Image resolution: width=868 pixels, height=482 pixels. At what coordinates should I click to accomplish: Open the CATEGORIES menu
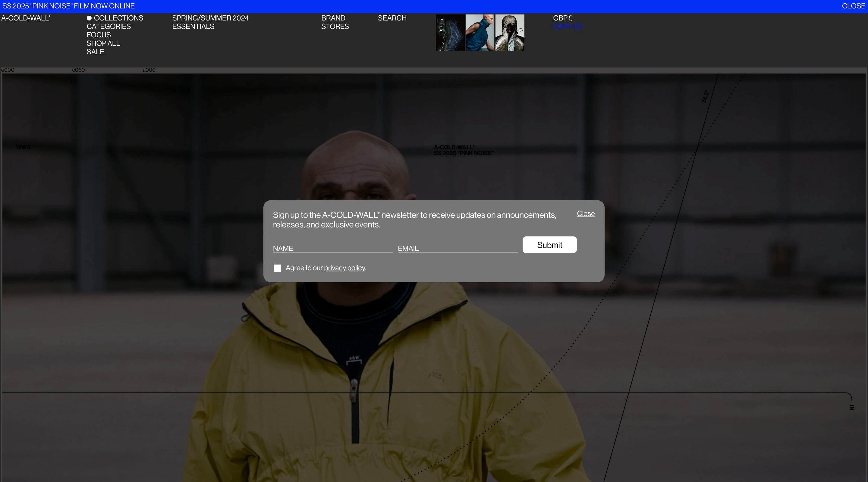point(108,27)
